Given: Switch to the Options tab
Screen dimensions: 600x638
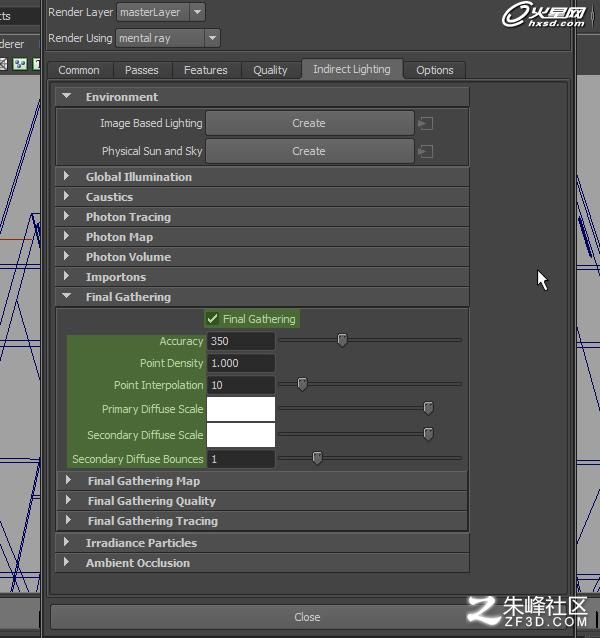Looking at the screenshot, I should (x=435, y=70).
